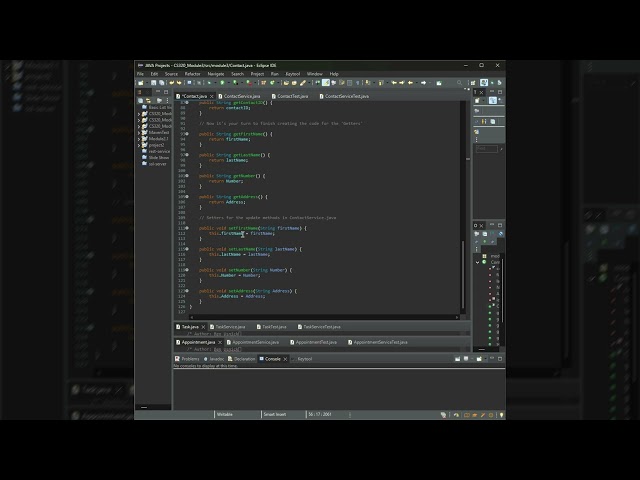640x480 pixels.
Task: Expand the Module2.1 project node
Action: tap(139, 139)
